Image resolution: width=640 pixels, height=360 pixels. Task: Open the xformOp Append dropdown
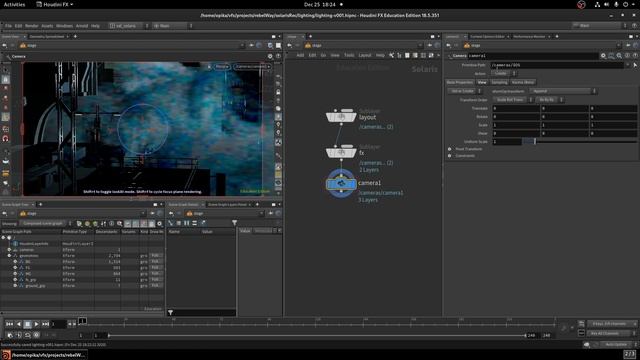click(x=563, y=91)
